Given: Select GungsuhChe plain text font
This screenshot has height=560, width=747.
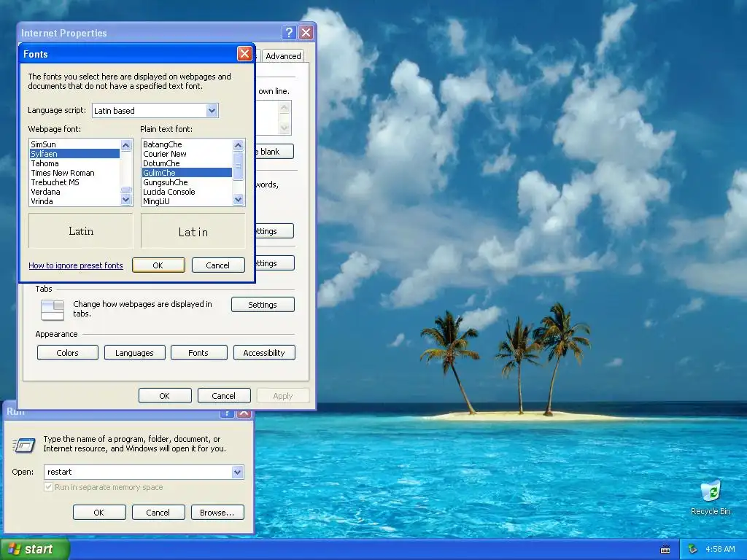Looking at the screenshot, I should click(187, 182).
